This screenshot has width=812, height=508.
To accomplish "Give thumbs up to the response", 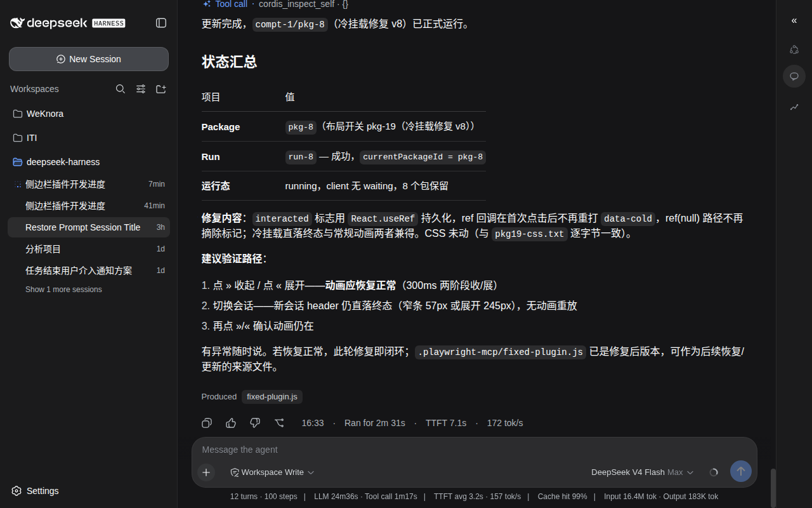I will pyautogui.click(x=231, y=423).
